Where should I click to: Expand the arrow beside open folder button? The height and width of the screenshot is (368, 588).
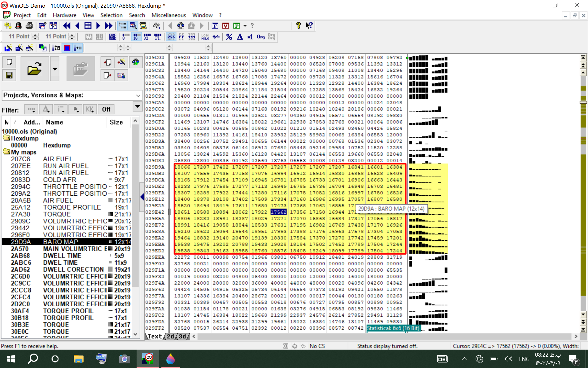pos(55,69)
